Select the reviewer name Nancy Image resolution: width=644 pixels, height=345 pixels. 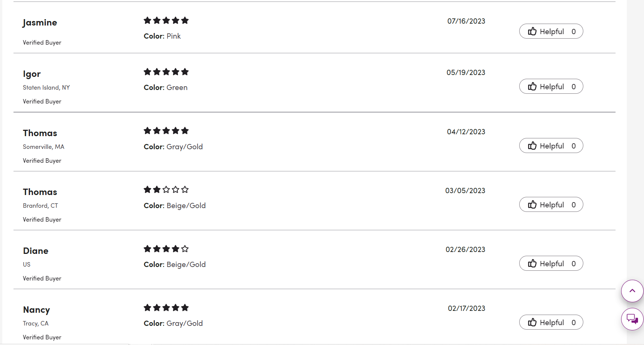pos(36,310)
